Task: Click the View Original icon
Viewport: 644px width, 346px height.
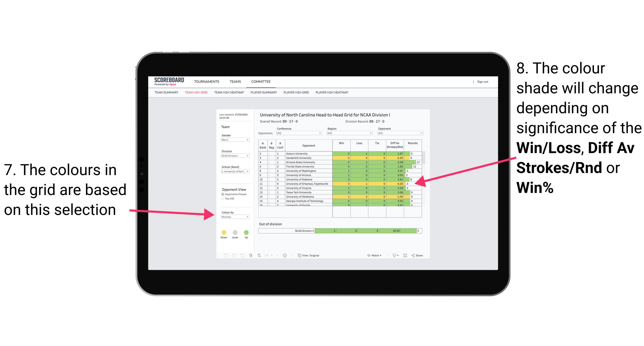Action: point(299,255)
